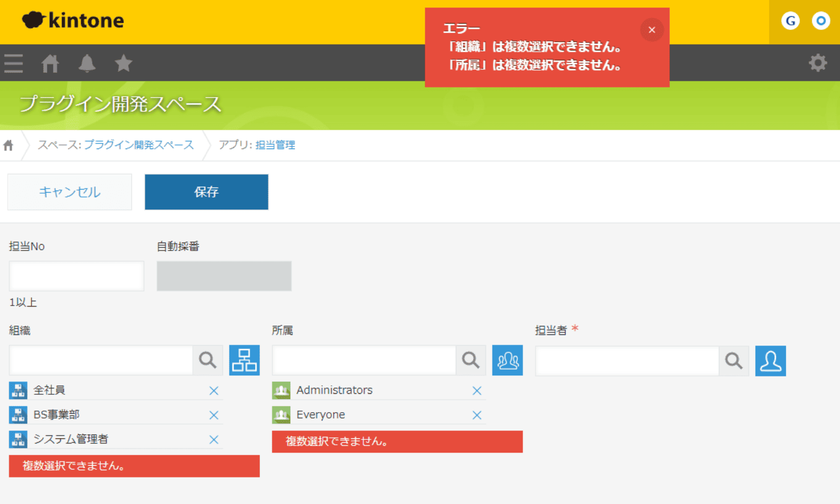The height and width of the screenshot is (504, 840).
Task: Click the search magnifier in 担当者 field
Action: point(734,361)
